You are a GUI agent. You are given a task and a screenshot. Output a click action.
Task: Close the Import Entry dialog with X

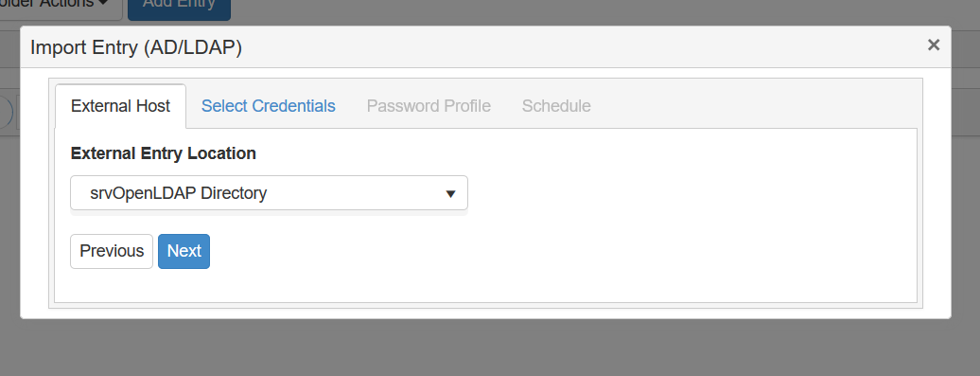click(933, 45)
